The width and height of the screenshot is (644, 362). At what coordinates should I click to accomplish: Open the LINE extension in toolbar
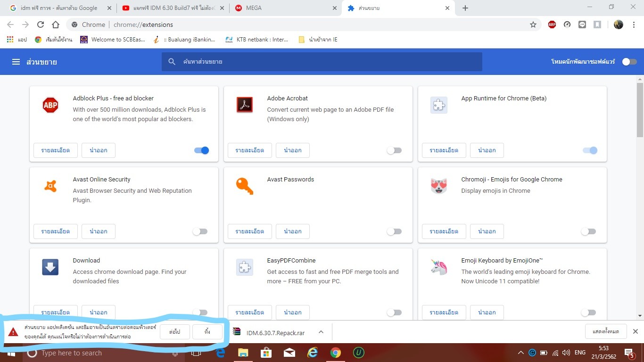pyautogui.click(x=582, y=25)
